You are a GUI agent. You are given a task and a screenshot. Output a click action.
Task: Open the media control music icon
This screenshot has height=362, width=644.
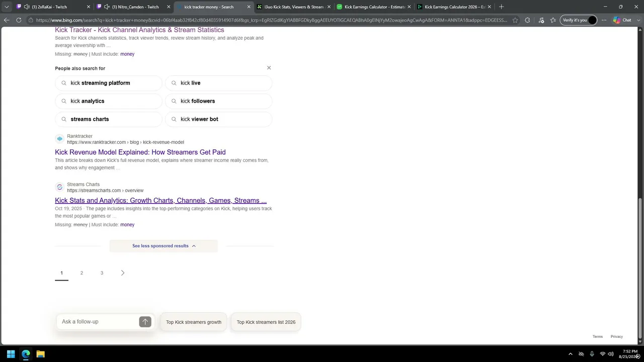click(541, 20)
